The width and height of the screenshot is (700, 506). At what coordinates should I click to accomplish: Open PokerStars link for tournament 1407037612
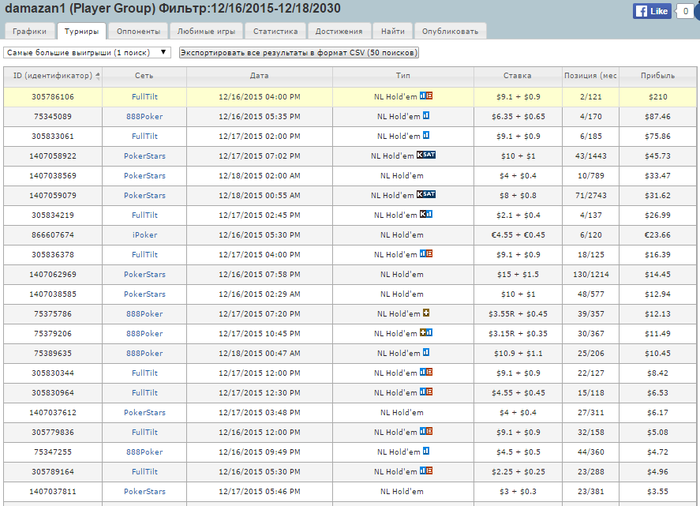[x=145, y=413]
